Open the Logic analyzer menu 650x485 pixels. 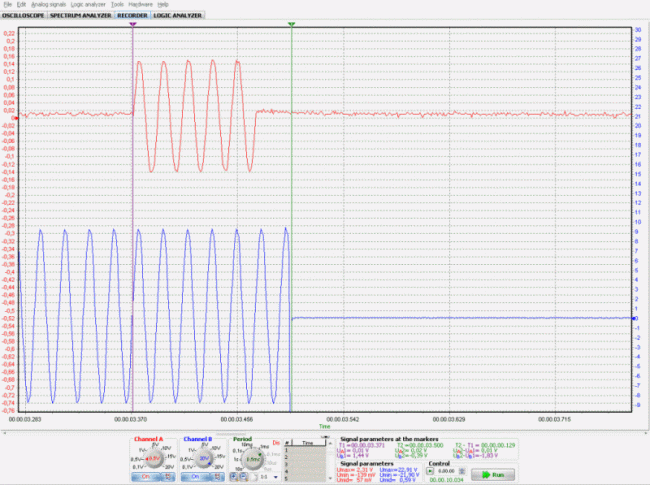coord(89,5)
